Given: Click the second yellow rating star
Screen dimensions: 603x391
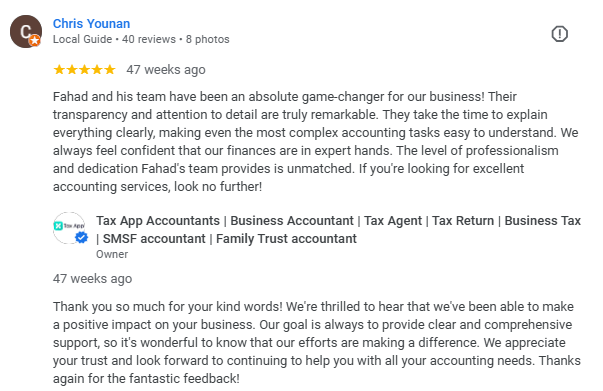Looking at the screenshot, I should 72,70.
